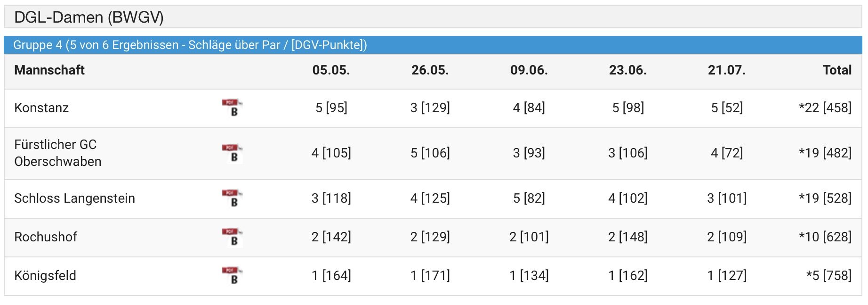868x305 pixels.
Task: Click Königsfeld result 1 [164]
Action: pos(331,276)
